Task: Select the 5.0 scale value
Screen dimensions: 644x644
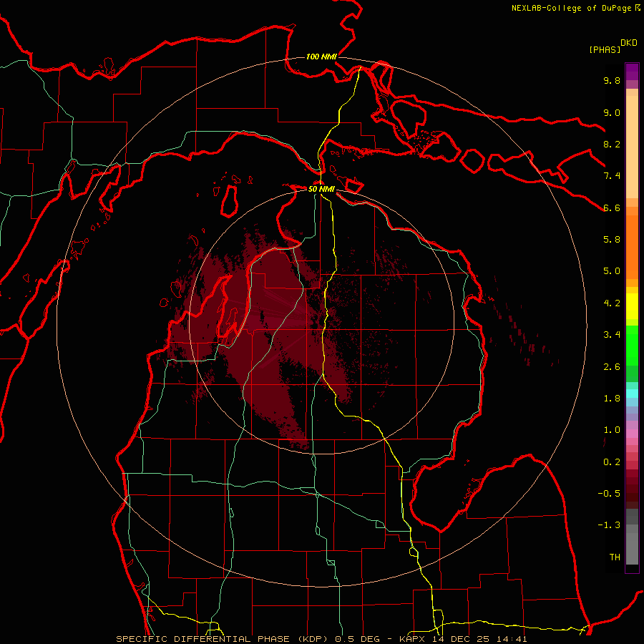Action: click(612, 271)
